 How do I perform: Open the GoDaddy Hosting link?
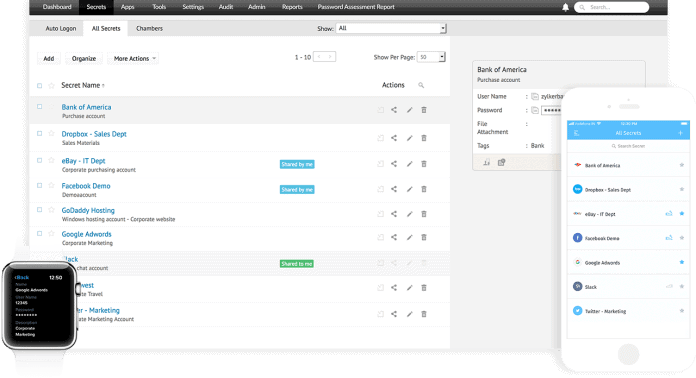[x=88, y=210]
